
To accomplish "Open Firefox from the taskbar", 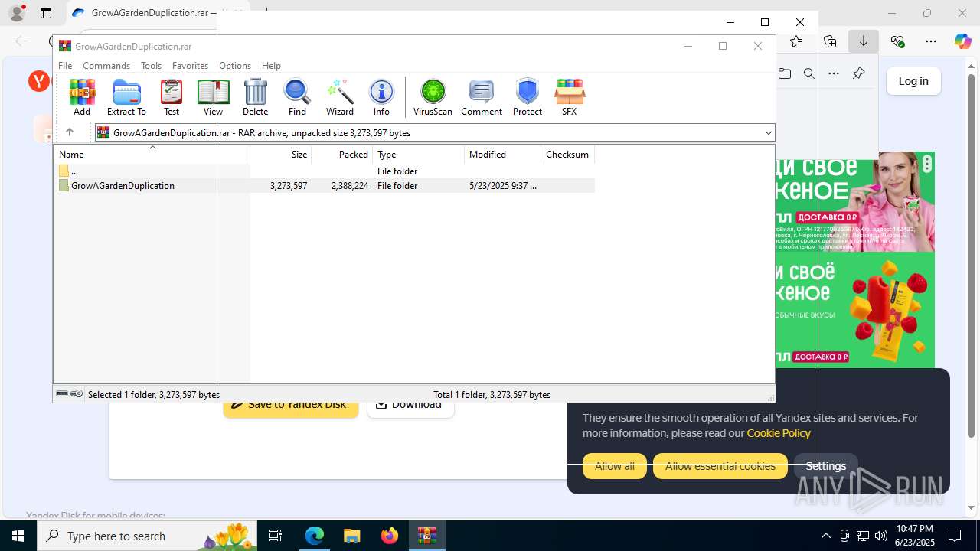I will pos(390,536).
